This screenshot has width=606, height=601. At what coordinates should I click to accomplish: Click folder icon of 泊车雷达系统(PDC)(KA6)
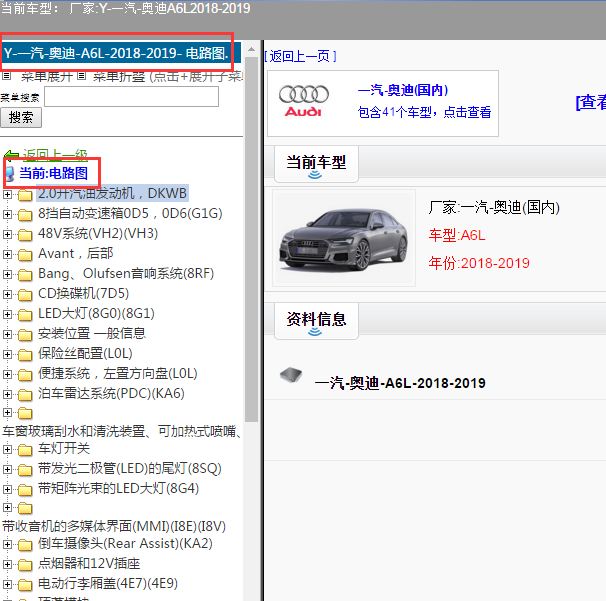[x=25, y=395]
